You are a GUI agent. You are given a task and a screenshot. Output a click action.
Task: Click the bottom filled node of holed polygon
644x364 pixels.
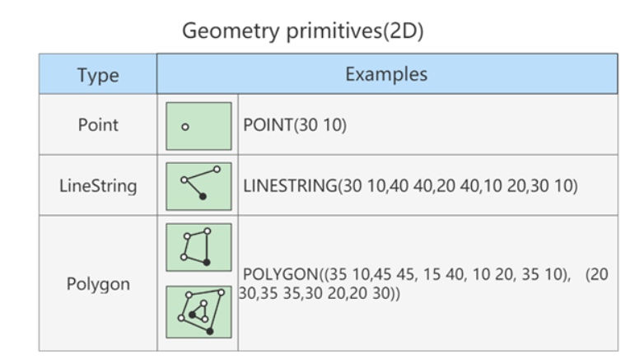coord(210,331)
